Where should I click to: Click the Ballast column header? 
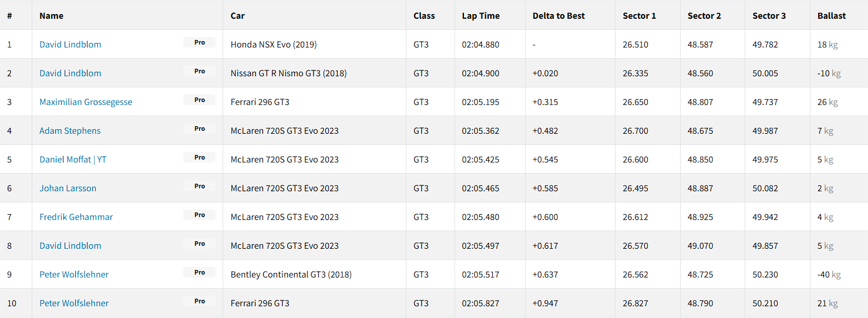832,16
